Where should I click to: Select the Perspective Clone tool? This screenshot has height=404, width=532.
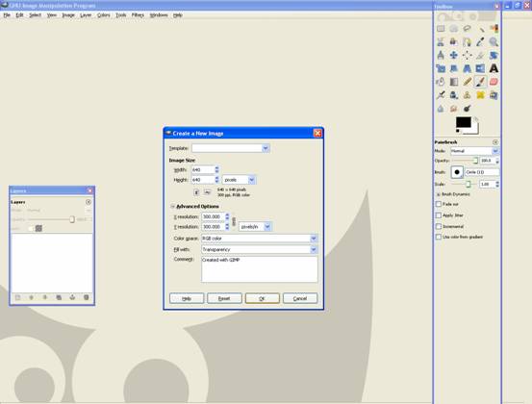coord(494,95)
